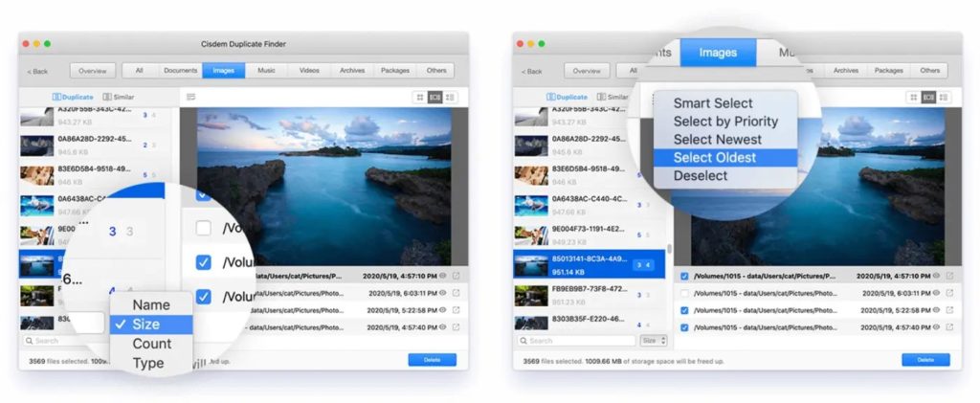Viewport: 980px width, 403px height.
Task: Choose Count from the sort-by menu
Action: click(x=152, y=344)
